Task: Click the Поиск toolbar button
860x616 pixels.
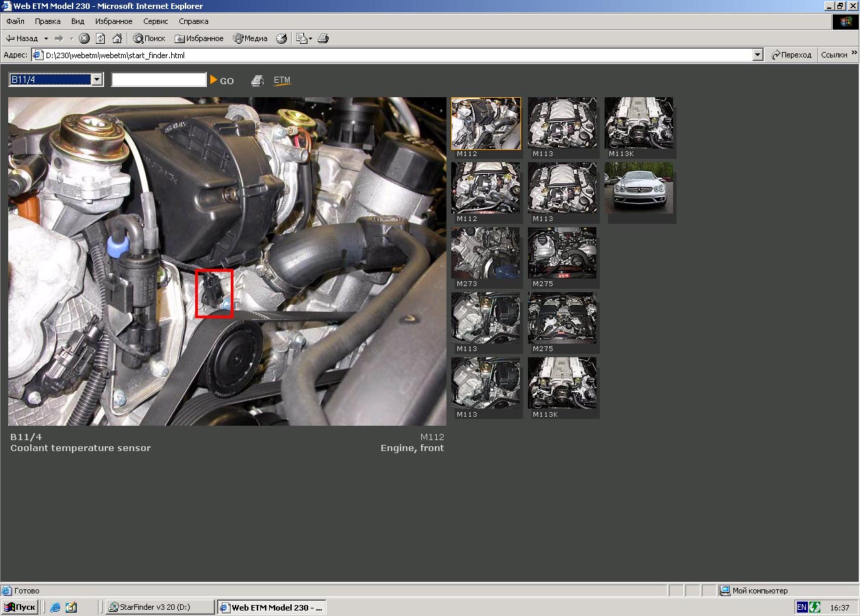Action: click(x=149, y=38)
